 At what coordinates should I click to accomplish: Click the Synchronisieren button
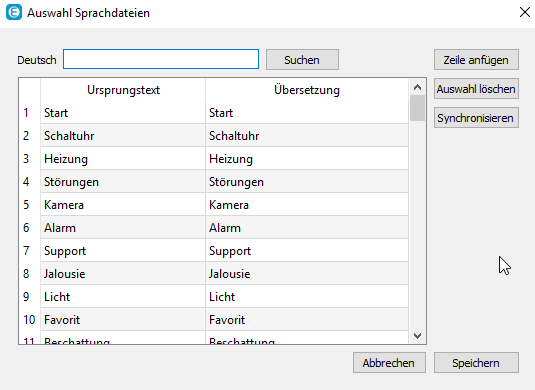[476, 118]
